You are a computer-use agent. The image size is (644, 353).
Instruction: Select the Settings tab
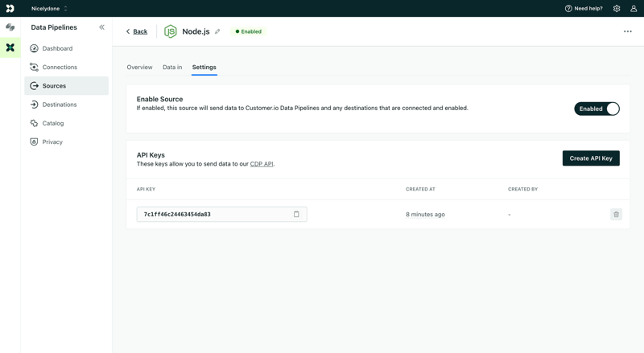tap(204, 68)
